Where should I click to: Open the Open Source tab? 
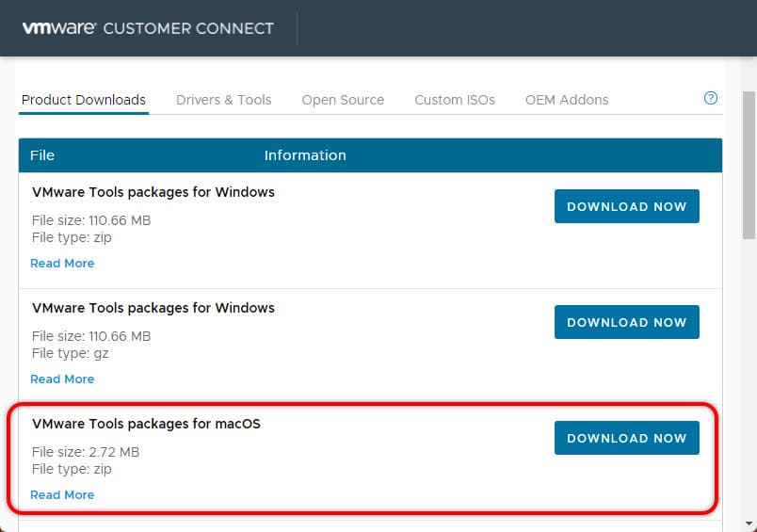point(343,100)
